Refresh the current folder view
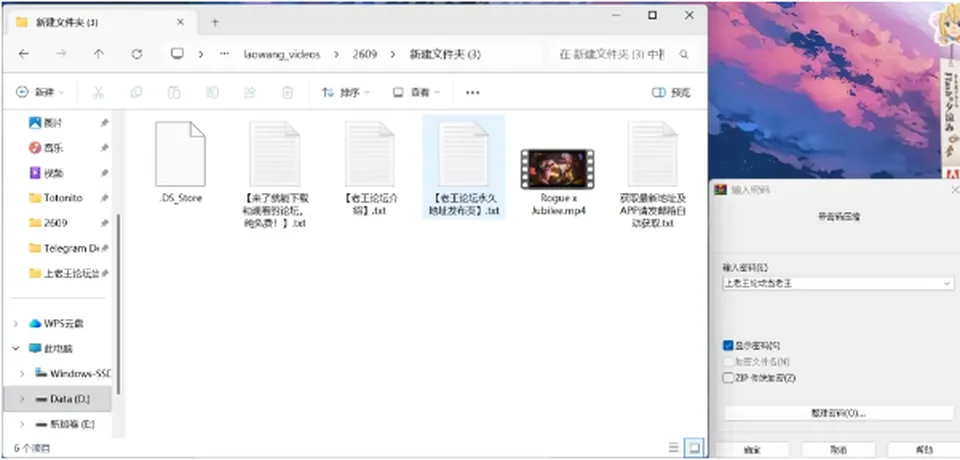The image size is (960, 460). pyautogui.click(x=137, y=54)
